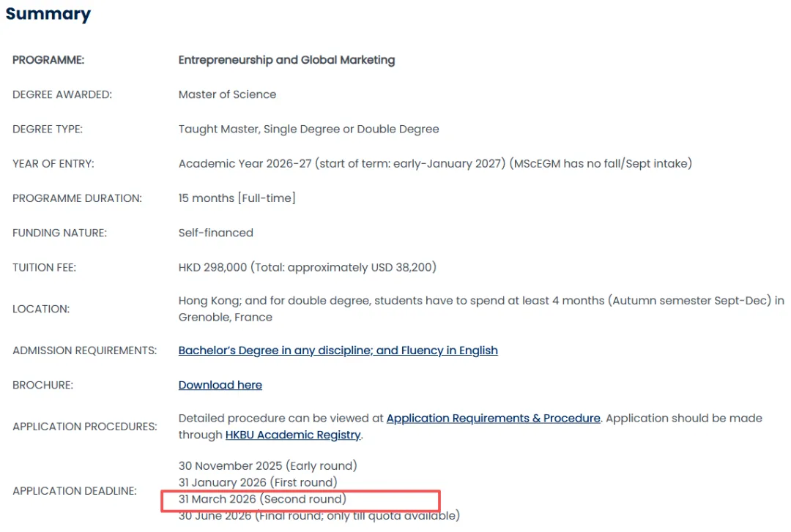Open Application Requirements & Procedure link
The image size is (791, 532).
coord(493,419)
